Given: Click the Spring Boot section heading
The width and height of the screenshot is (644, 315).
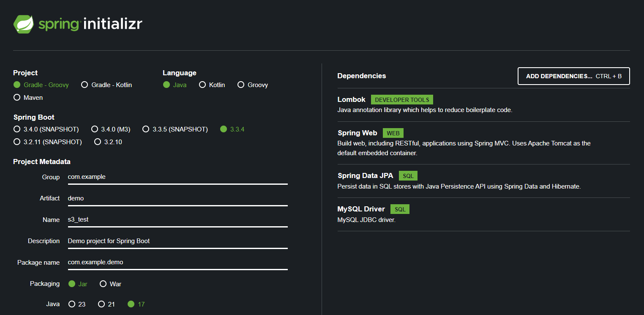Looking at the screenshot, I should pos(34,118).
